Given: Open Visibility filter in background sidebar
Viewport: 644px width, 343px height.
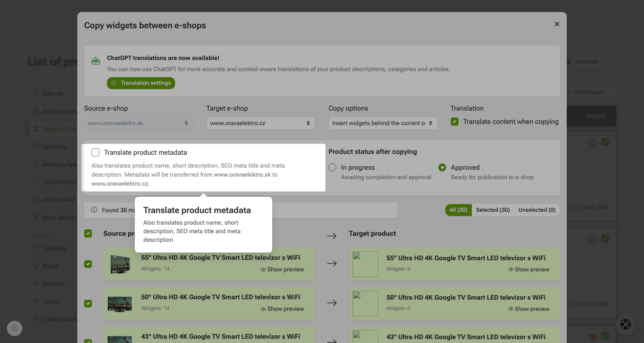Looking at the screenshot, I should tap(49, 283).
